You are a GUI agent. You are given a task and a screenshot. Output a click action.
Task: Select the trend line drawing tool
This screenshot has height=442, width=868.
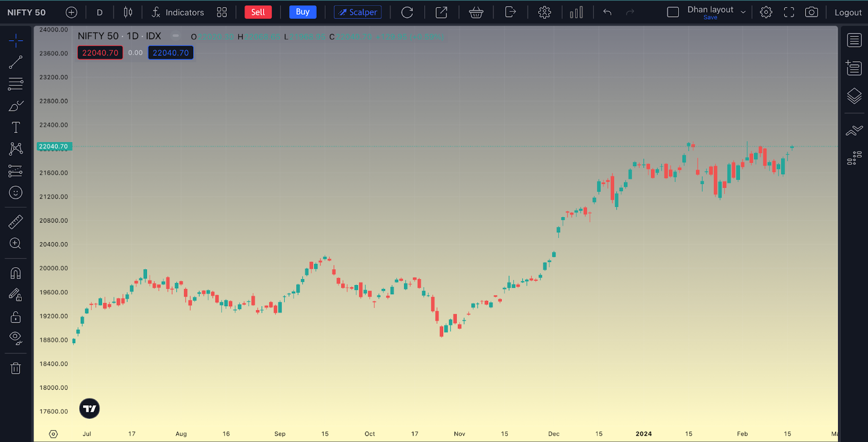[16, 62]
